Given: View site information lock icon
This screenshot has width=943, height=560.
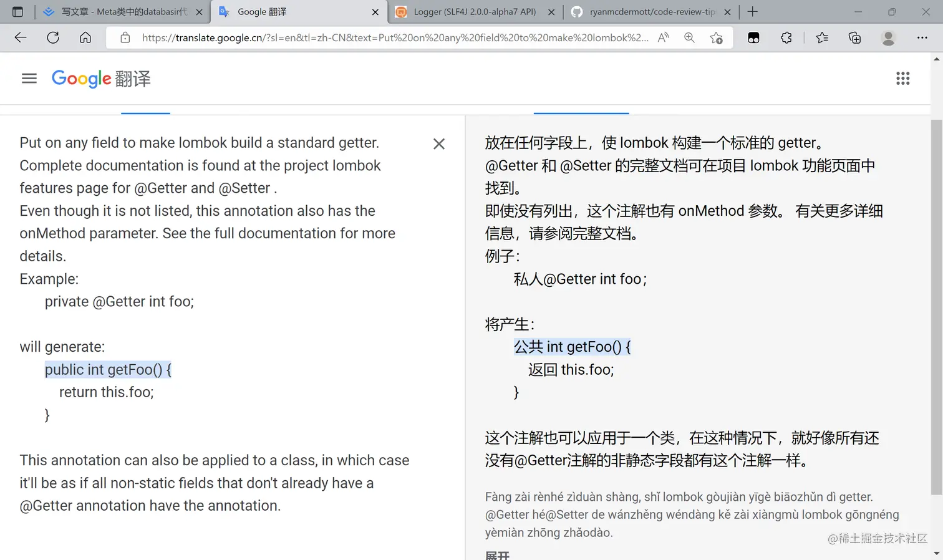Looking at the screenshot, I should pyautogui.click(x=125, y=37).
